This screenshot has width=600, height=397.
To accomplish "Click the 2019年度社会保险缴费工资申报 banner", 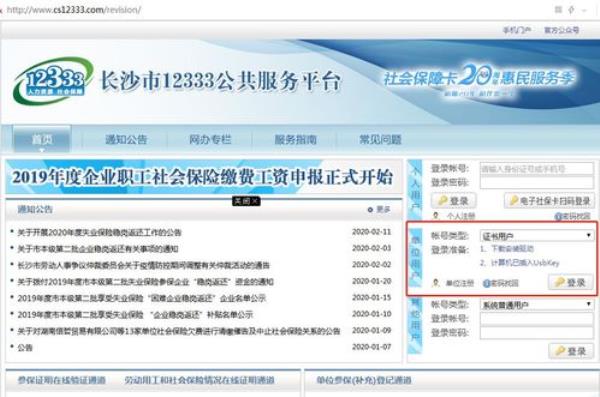I will [x=204, y=177].
